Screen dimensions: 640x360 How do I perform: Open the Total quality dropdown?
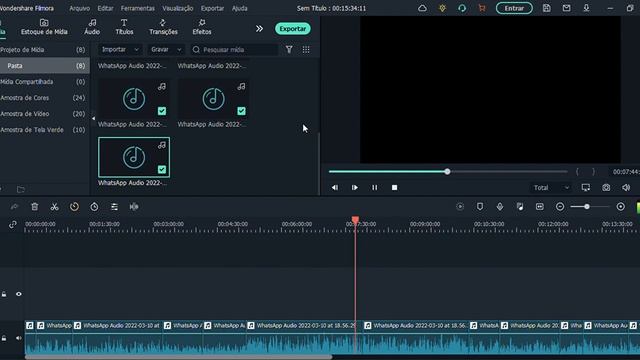pyautogui.click(x=551, y=188)
